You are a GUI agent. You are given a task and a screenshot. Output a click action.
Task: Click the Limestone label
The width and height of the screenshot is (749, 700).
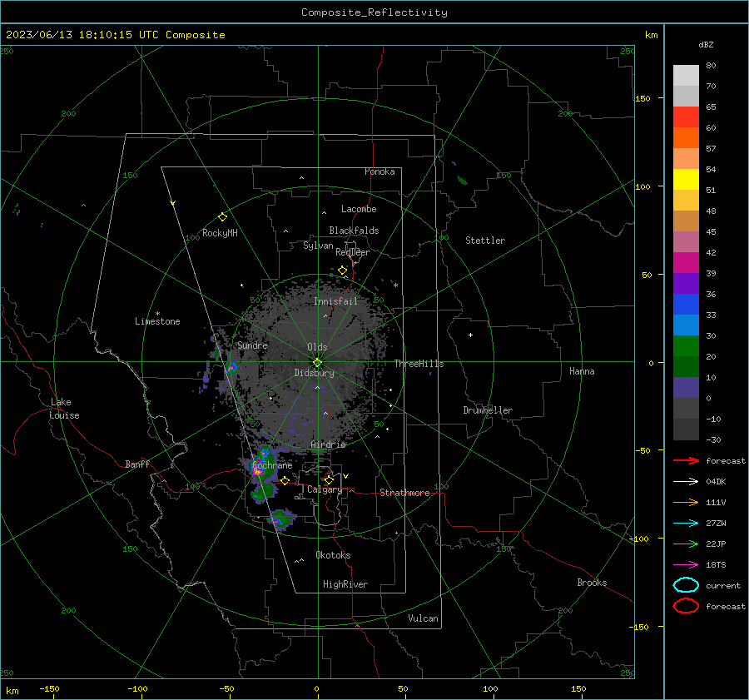(157, 321)
